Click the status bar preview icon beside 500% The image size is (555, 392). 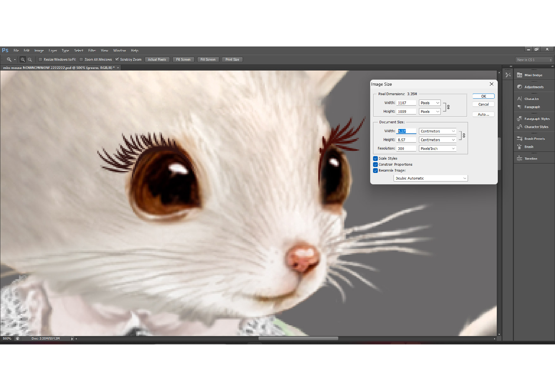coord(17,339)
